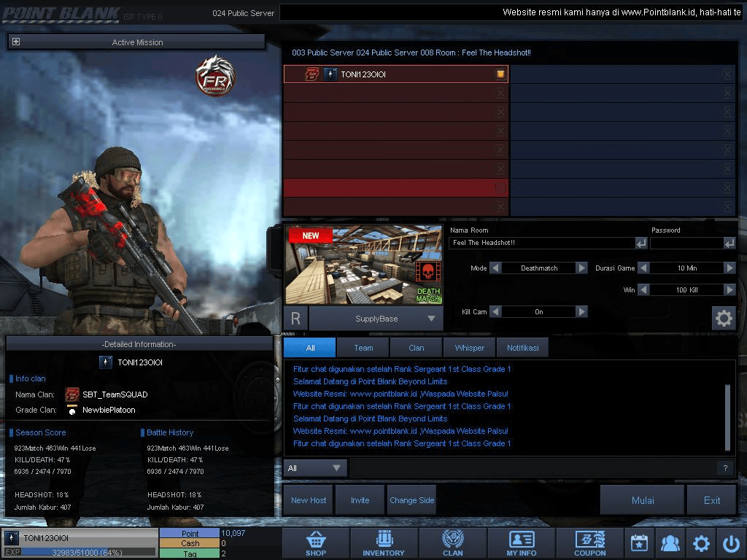Open advanced room settings gear
Image resolution: width=747 pixels, height=560 pixels.
[724, 318]
